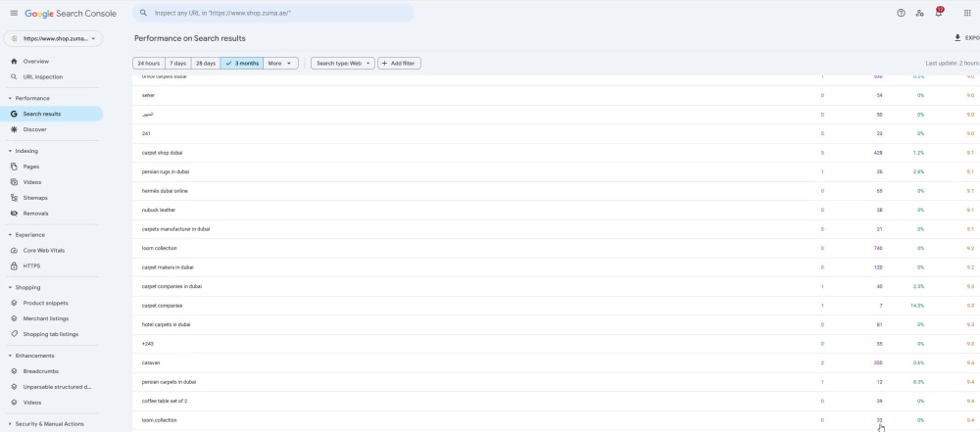Screen dimensions: 980x432
Task: Click the Merchant listings icon
Action: (14, 318)
